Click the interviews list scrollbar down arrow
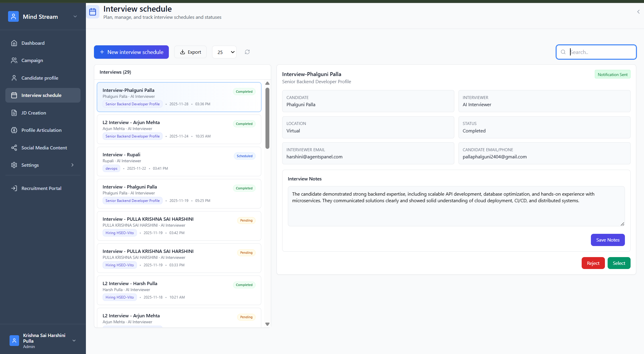The image size is (644, 354). click(x=267, y=324)
